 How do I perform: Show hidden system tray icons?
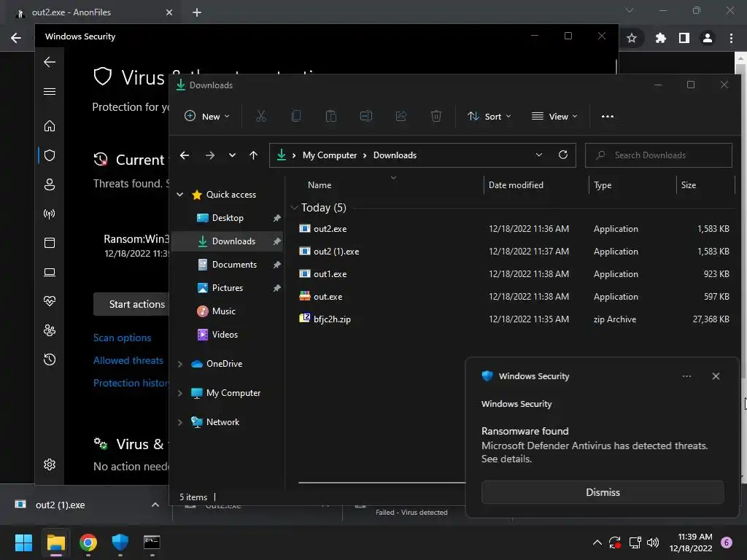click(x=597, y=542)
